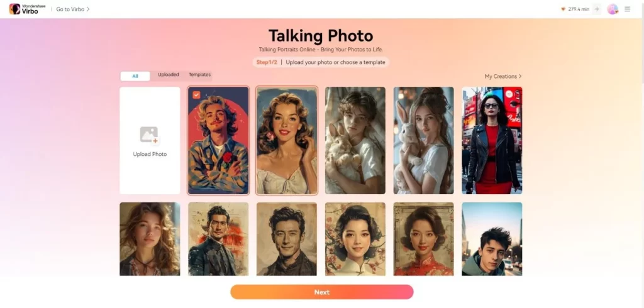This screenshot has height=308, width=644.
Task: Choose man in dark coat poster template
Action: (218, 239)
